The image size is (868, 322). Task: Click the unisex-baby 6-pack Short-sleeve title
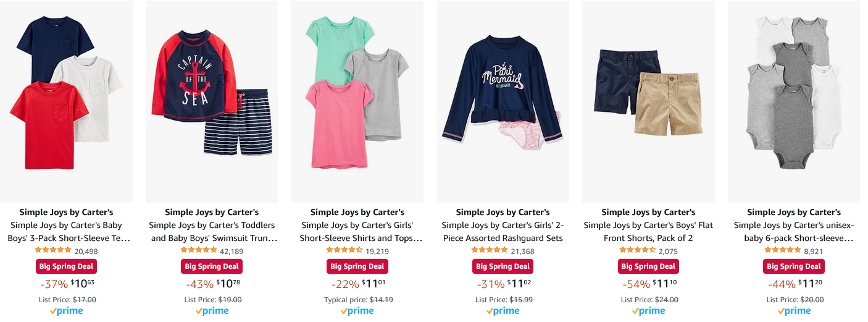(794, 232)
